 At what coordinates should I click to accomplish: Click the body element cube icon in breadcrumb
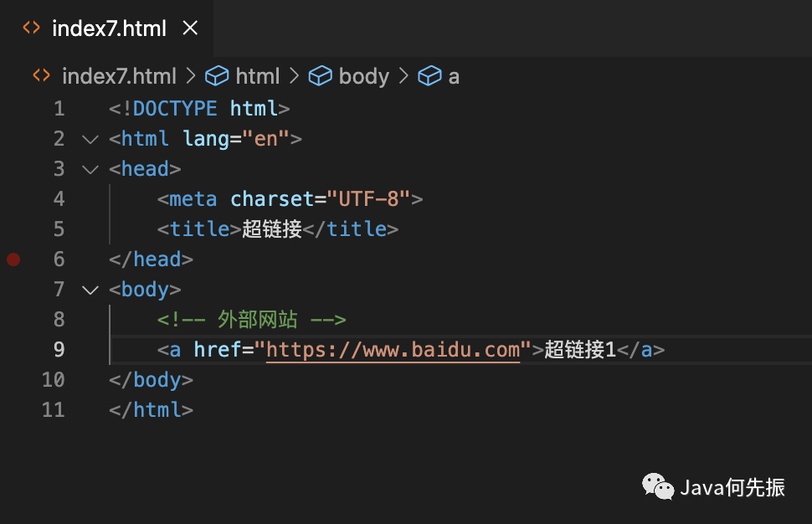click(x=320, y=76)
